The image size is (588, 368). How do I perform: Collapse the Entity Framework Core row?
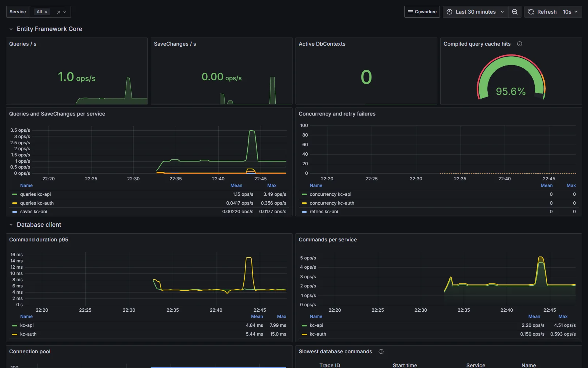pyautogui.click(x=11, y=29)
